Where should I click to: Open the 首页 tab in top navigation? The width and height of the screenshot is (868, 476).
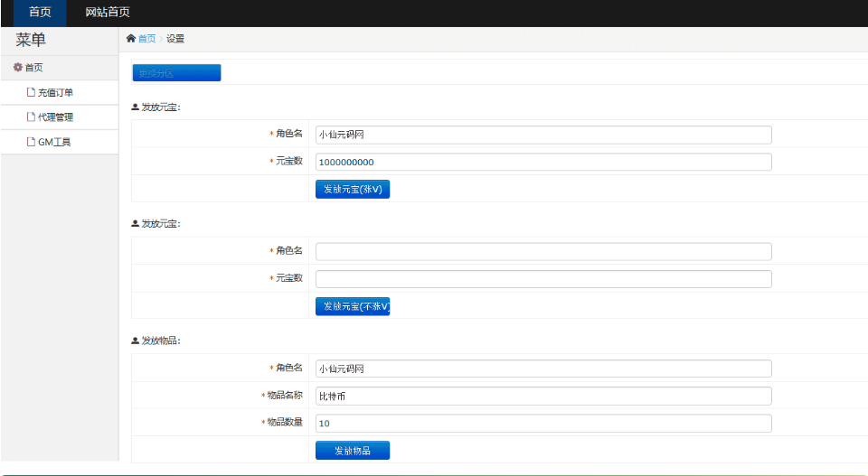(40, 13)
